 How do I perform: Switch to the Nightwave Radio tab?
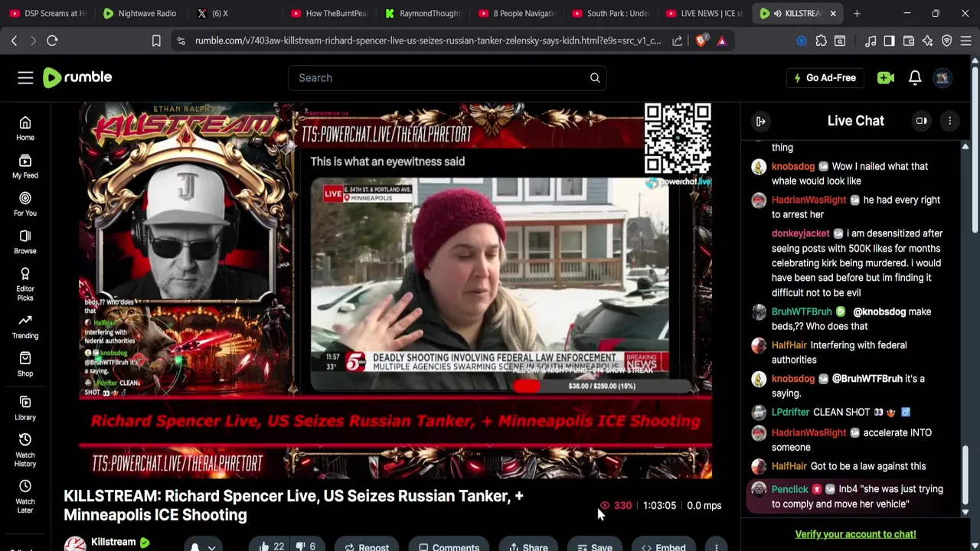click(x=140, y=13)
